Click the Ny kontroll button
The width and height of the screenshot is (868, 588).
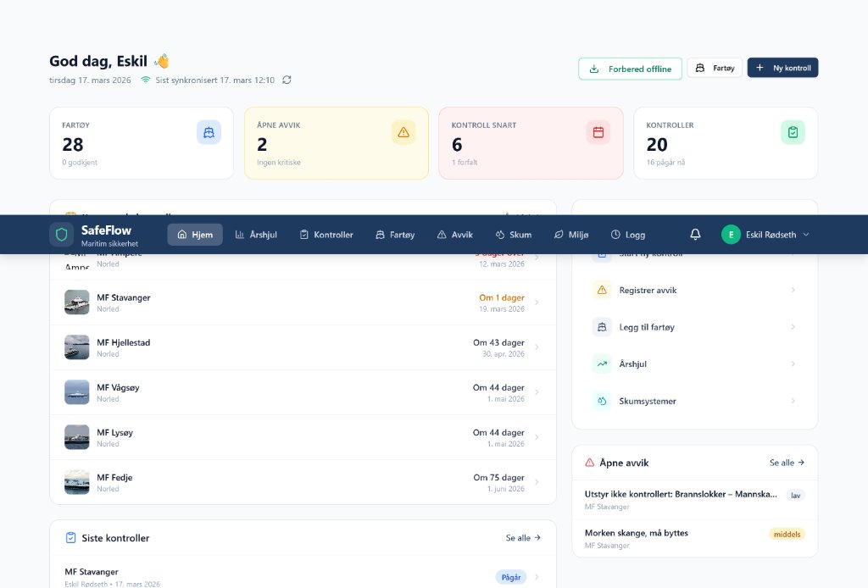coord(782,68)
